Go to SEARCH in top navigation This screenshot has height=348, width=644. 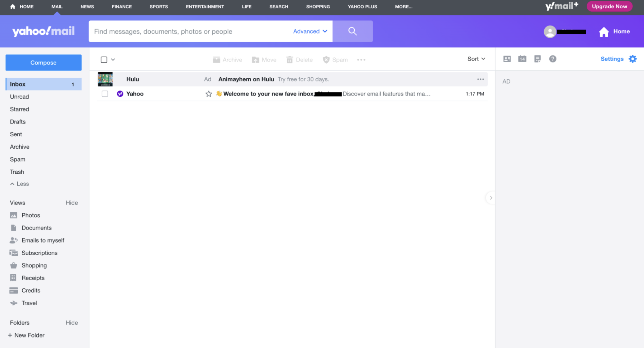pyautogui.click(x=279, y=7)
